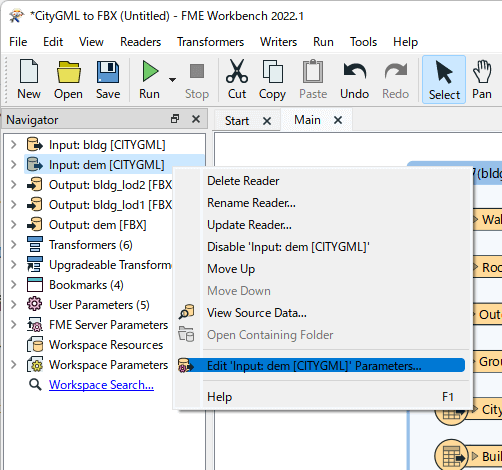502x470 pixels.
Task: Click the FME Workbench app icon in title bar
Action: click(x=16, y=16)
